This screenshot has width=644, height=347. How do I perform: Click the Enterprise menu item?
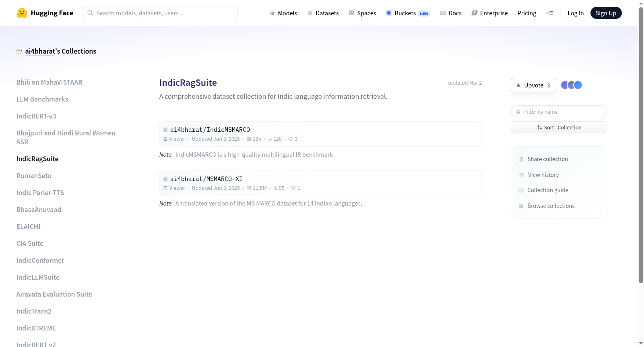tap(489, 13)
